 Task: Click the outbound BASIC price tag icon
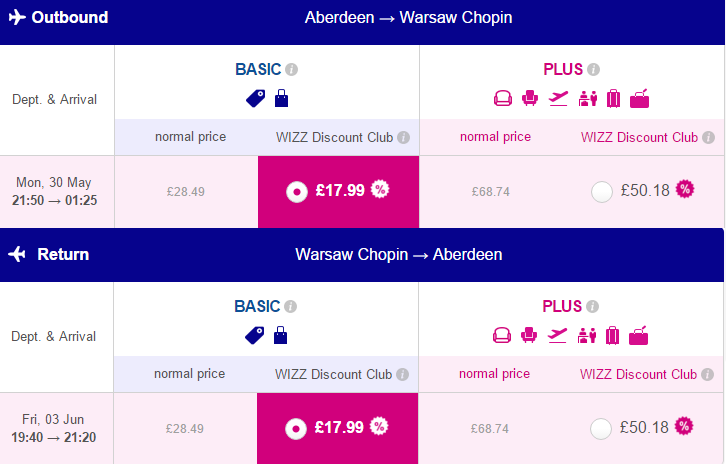coord(255,98)
